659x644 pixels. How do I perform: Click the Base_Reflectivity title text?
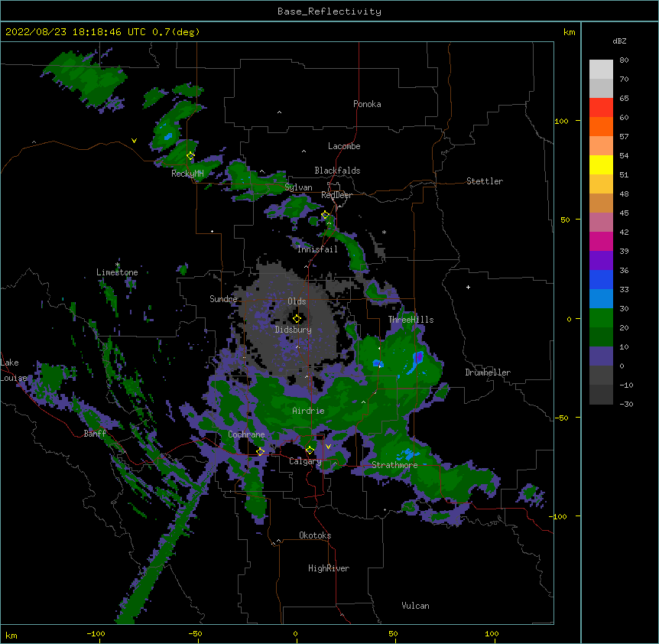329,11
